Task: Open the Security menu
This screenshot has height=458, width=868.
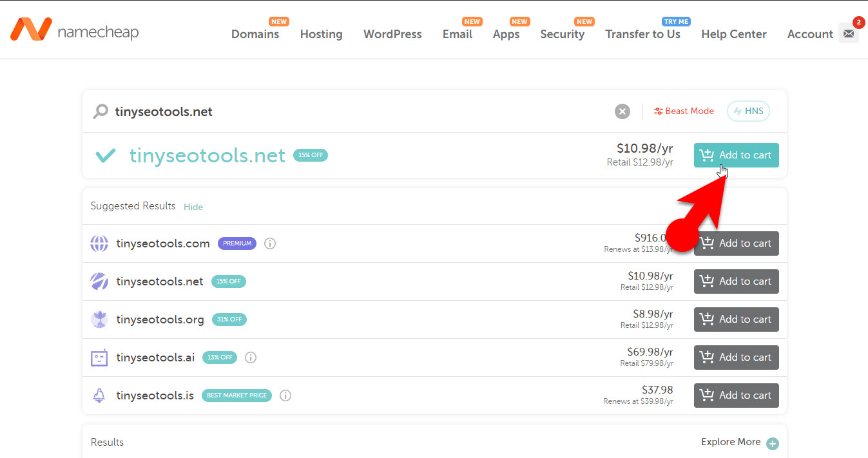Action: tap(562, 34)
